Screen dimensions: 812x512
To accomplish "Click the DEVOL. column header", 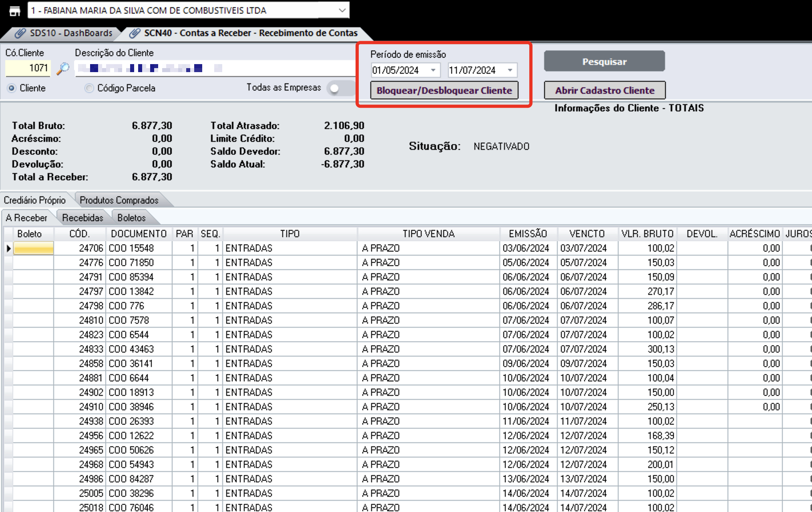I will (702, 234).
